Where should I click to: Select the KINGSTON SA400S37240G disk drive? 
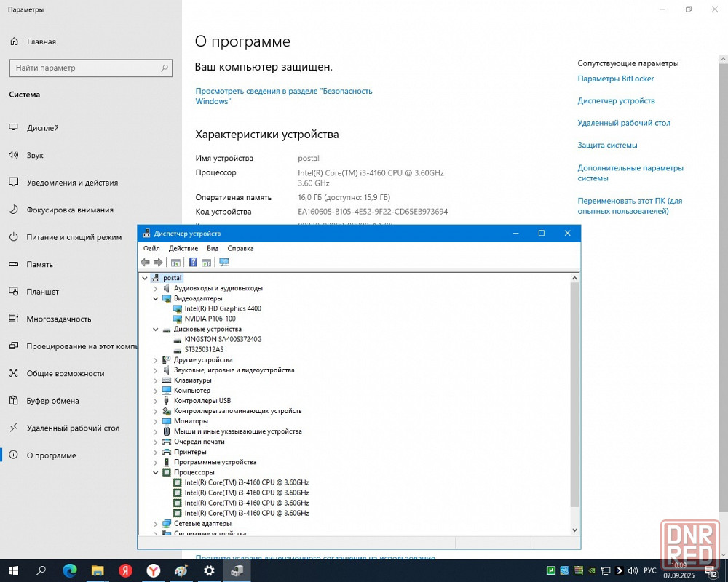tap(223, 339)
